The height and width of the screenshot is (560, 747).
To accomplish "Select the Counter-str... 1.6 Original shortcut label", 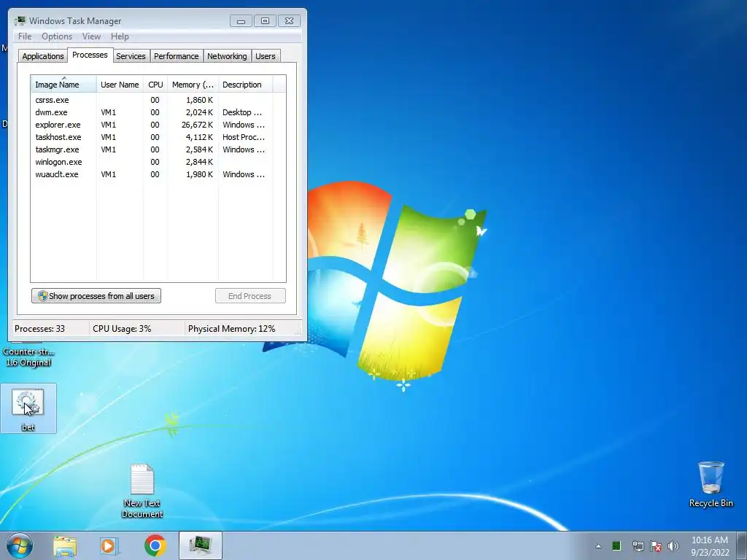I will point(28,357).
